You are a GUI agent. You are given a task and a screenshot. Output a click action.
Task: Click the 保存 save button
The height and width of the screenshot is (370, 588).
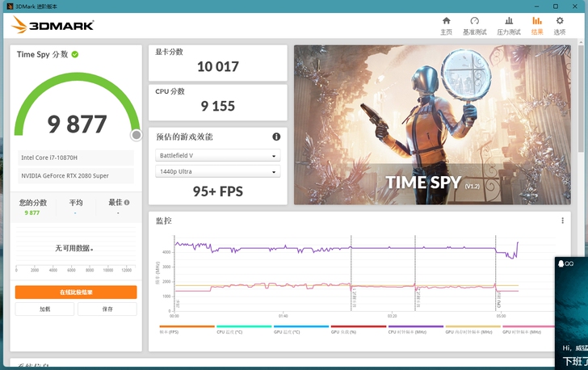click(107, 309)
